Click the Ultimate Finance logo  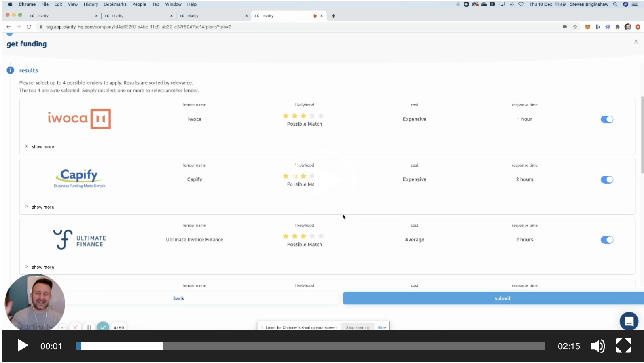pos(79,239)
